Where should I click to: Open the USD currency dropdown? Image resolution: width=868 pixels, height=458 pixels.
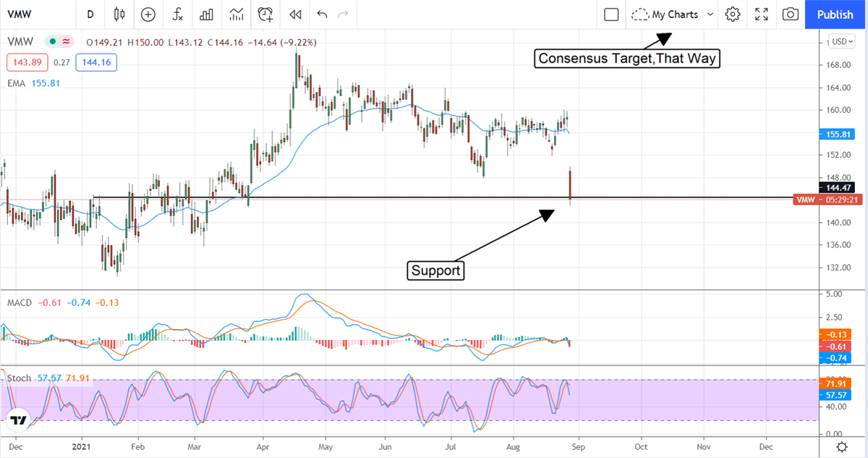click(843, 41)
